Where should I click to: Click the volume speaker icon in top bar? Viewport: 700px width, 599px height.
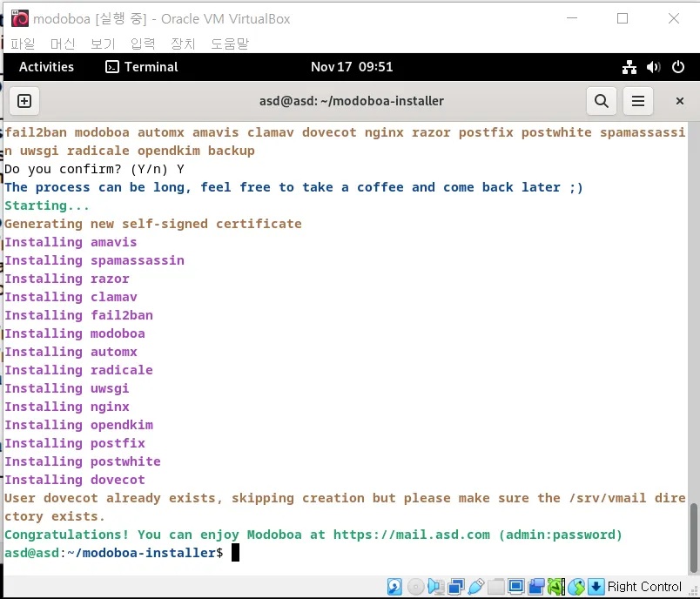tap(654, 67)
